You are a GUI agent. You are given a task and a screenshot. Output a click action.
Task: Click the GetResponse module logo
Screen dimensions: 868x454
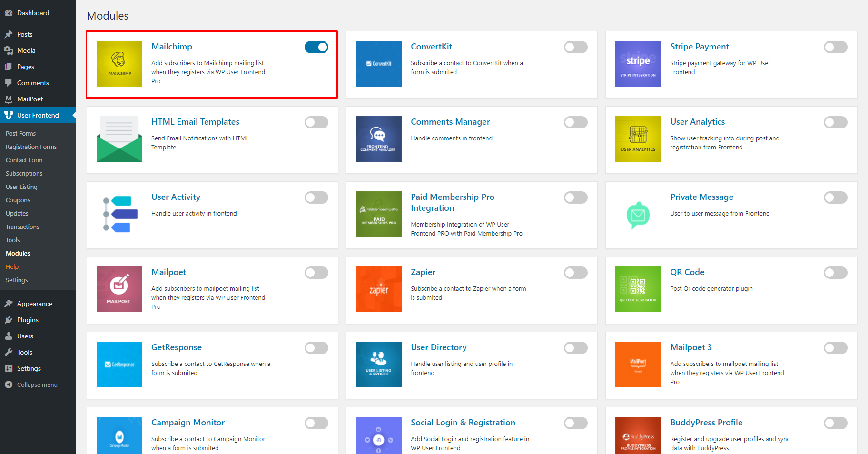click(x=119, y=365)
